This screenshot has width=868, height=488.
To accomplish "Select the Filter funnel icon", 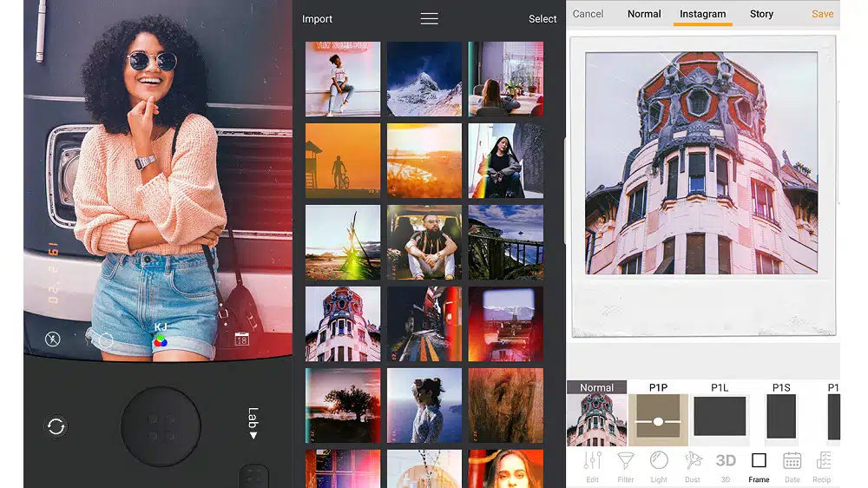I will click(626, 464).
